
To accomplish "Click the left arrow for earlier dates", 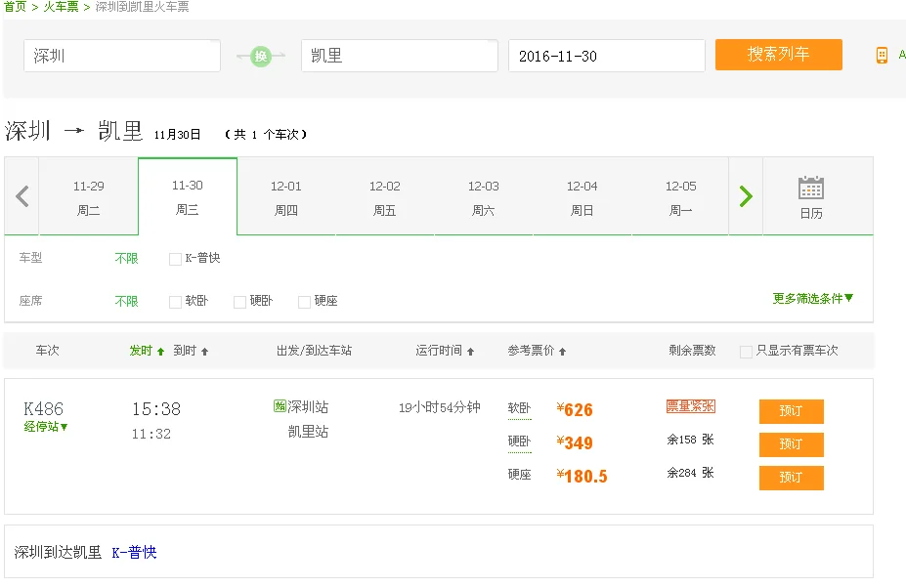I will (21, 195).
